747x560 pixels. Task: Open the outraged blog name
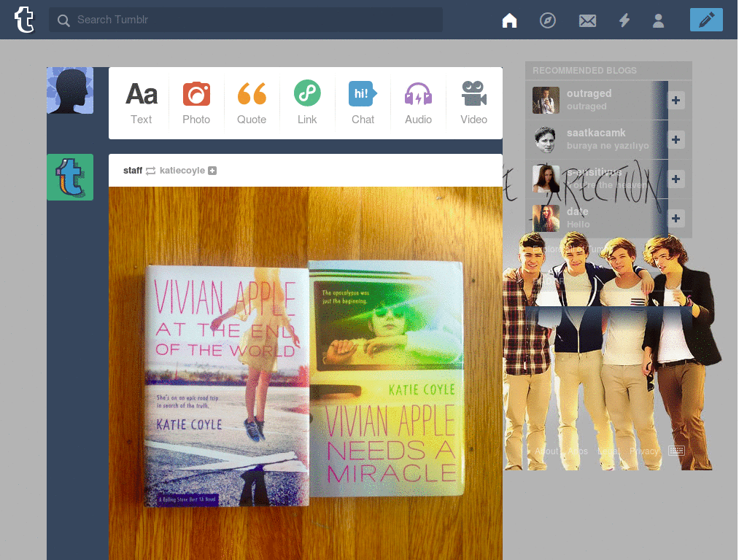click(589, 94)
